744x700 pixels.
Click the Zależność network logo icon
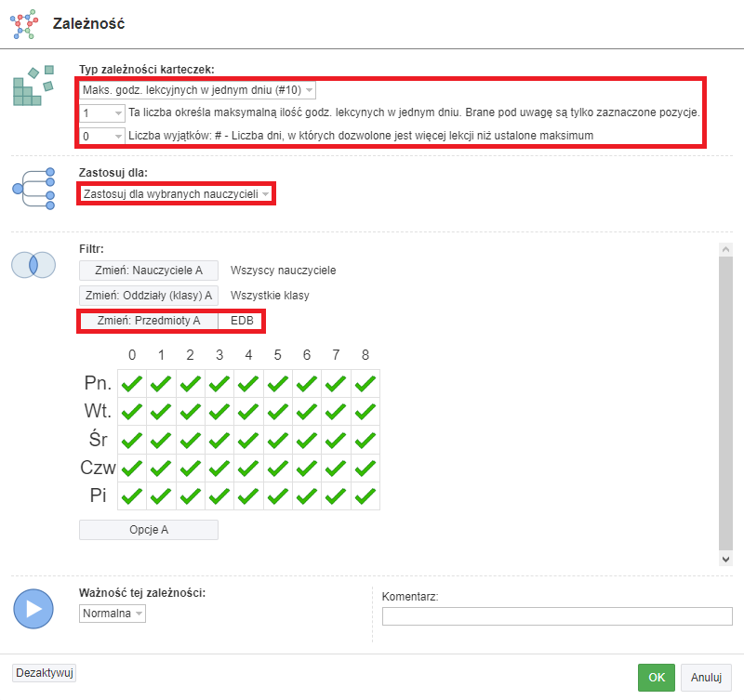coord(24,24)
